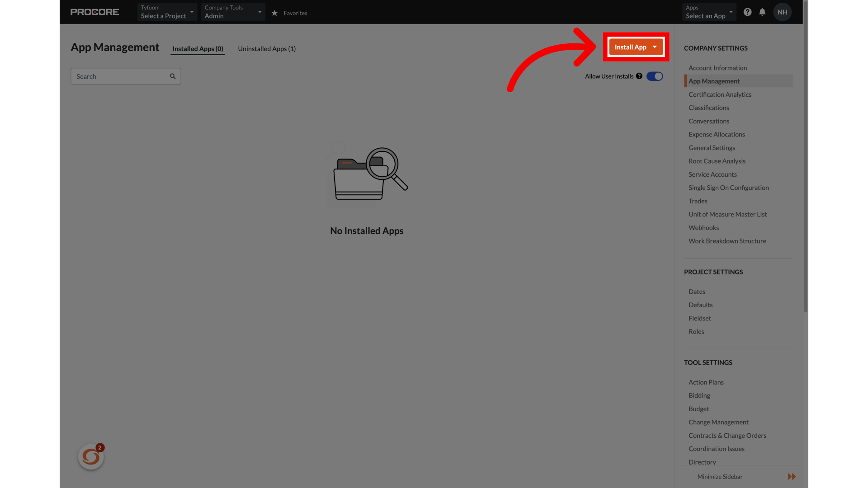Select Installed Apps tab
Screen dimensions: 868x488
(x=197, y=49)
